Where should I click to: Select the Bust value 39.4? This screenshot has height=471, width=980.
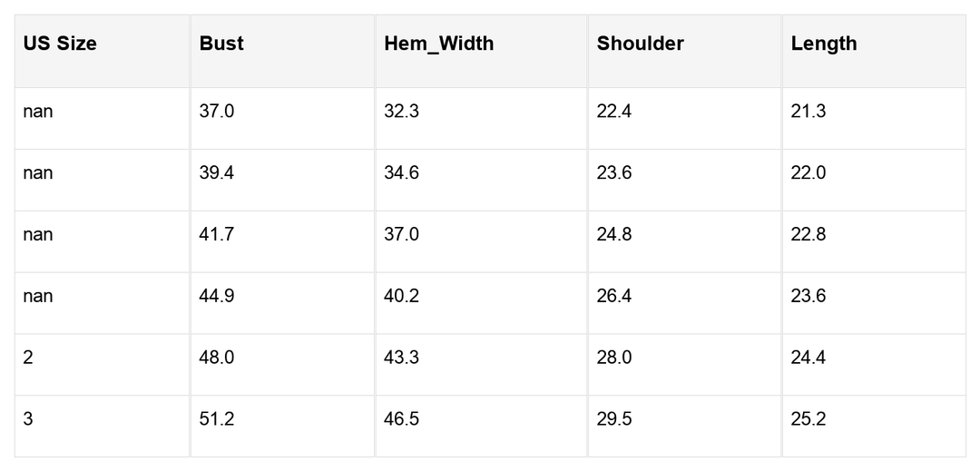point(217,172)
